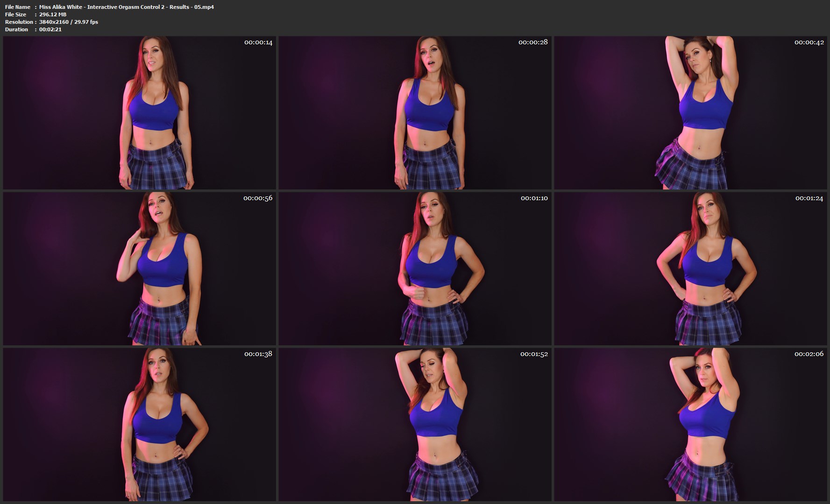Viewport: 830px width, 504px height.
Task: Select the 3840x2160 / 29.97 fps resolution text
Action: click(x=69, y=22)
